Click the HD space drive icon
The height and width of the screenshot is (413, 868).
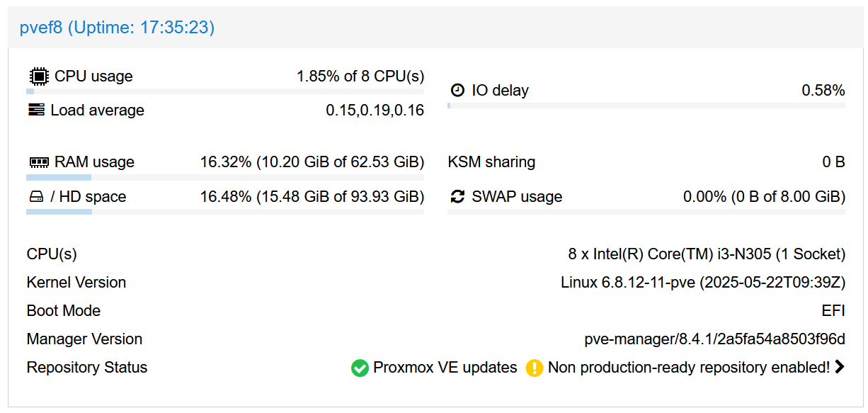click(x=36, y=197)
